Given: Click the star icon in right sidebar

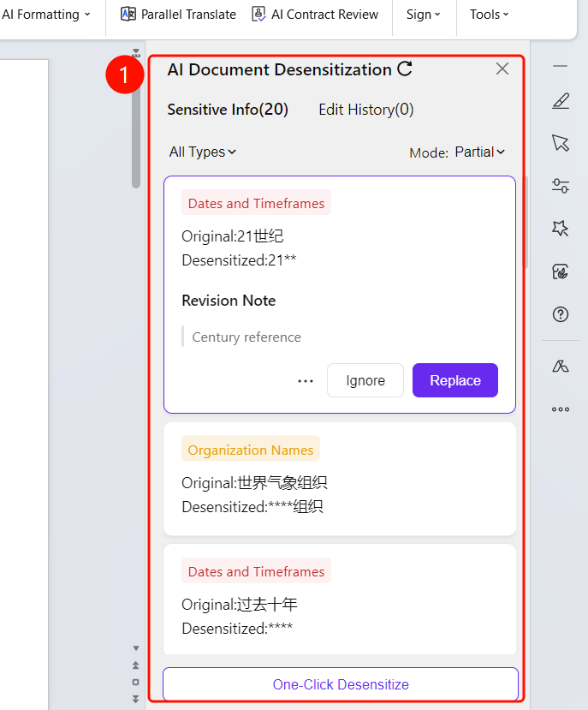Looking at the screenshot, I should click(x=561, y=228).
